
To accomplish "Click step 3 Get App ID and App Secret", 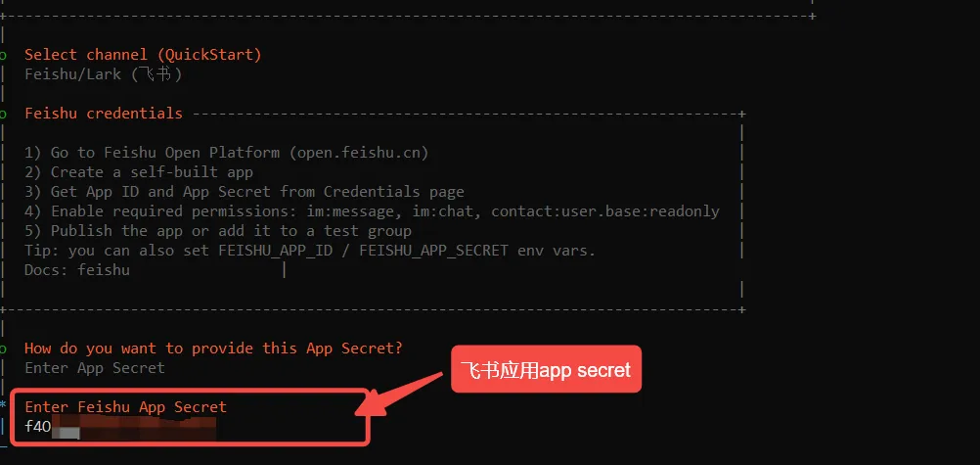I will [245, 192].
